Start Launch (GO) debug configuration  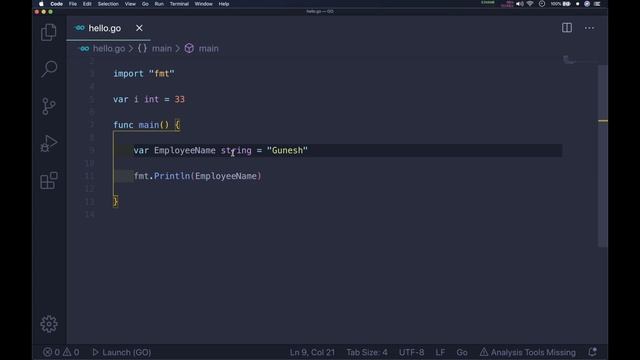(x=122, y=352)
